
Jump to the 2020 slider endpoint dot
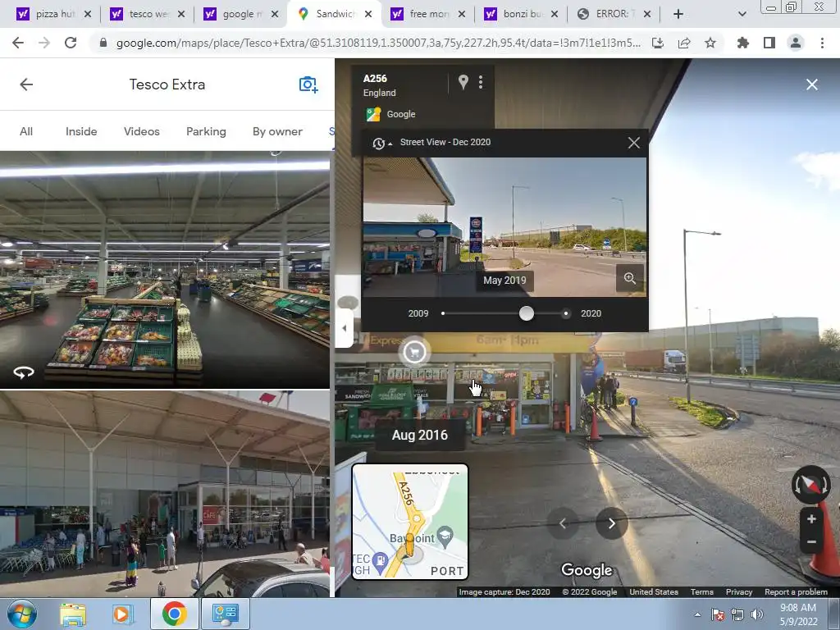pos(566,313)
